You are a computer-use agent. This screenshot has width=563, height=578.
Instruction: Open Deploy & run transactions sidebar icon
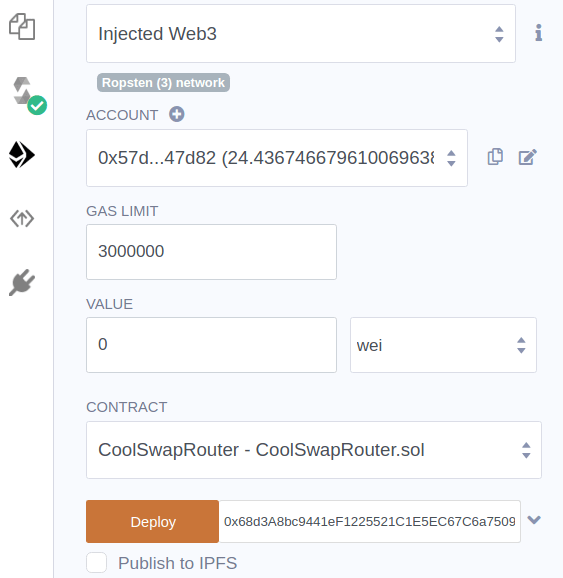22,154
